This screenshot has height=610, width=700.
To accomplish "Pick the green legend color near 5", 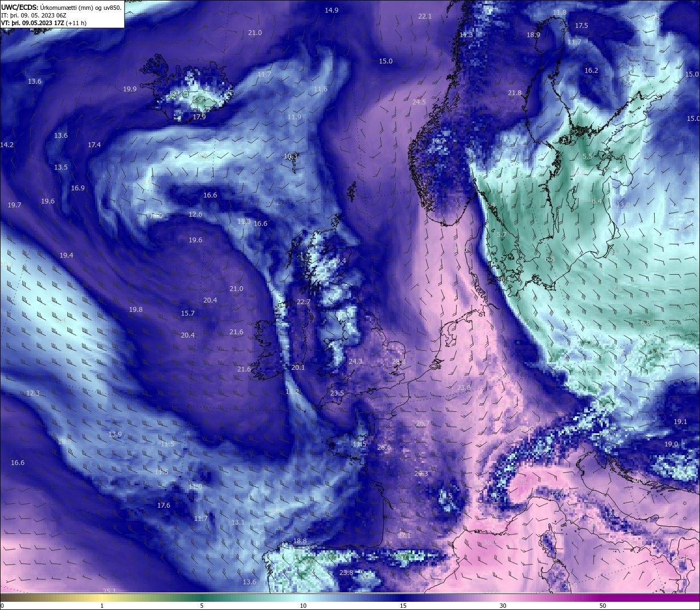I will (x=202, y=597).
